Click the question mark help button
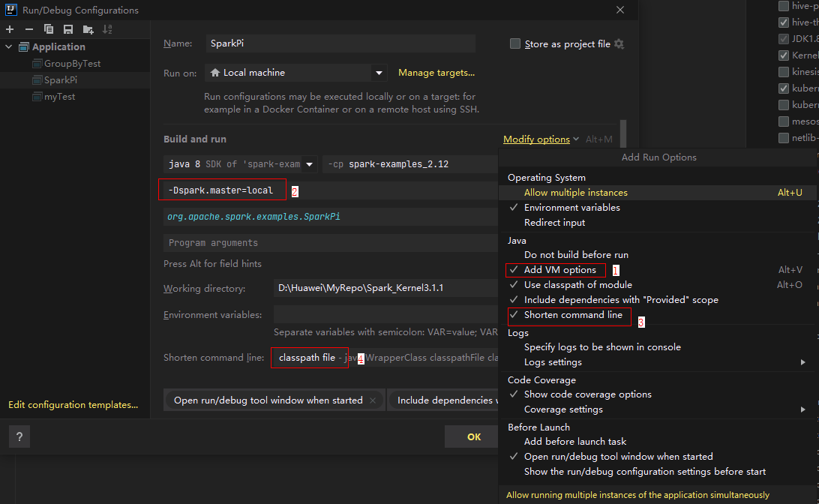This screenshot has width=819, height=504. point(19,436)
